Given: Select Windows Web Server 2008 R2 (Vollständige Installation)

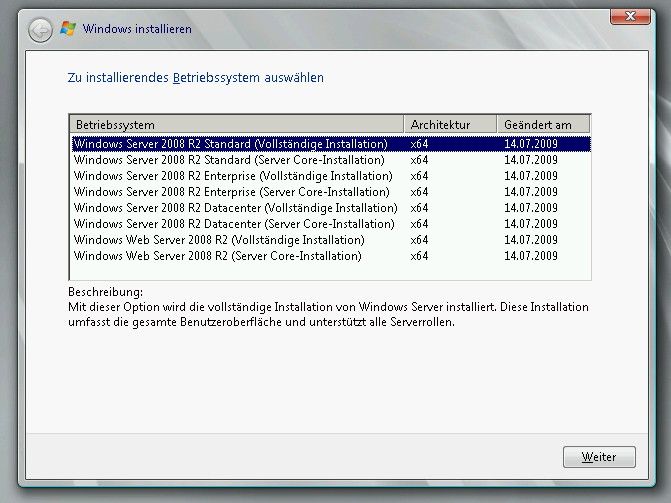Looking at the screenshot, I should (x=331, y=240).
